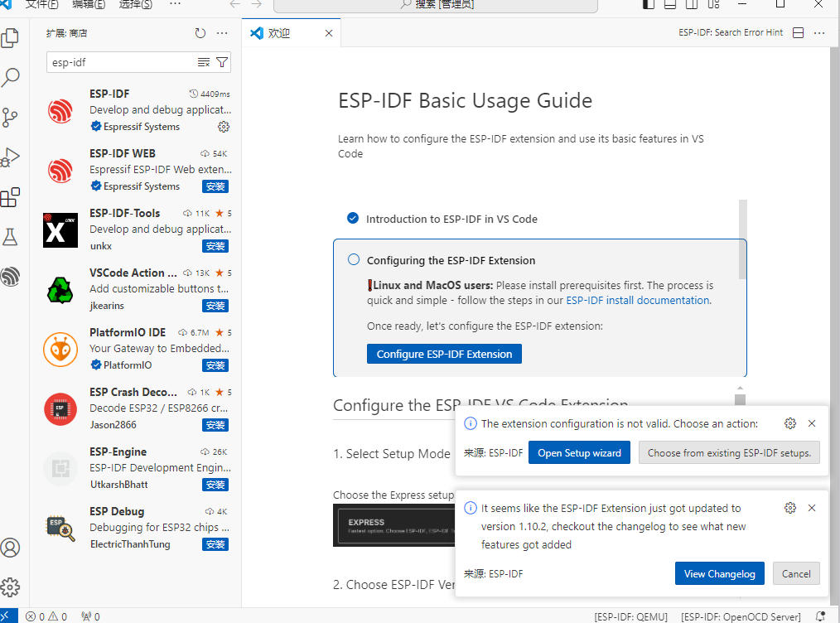Install the ESP Debug extension
This screenshot has height=623, width=840.
[x=215, y=544]
